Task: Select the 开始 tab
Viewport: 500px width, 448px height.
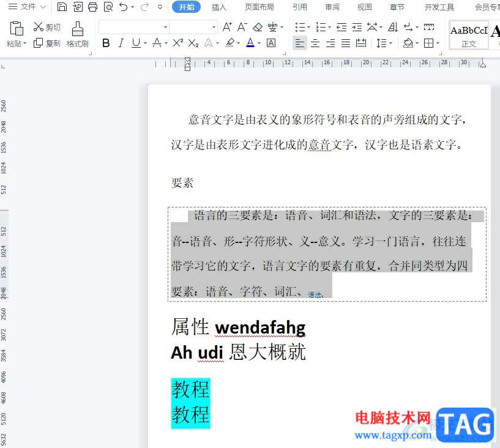Action: click(x=186, y=7)
